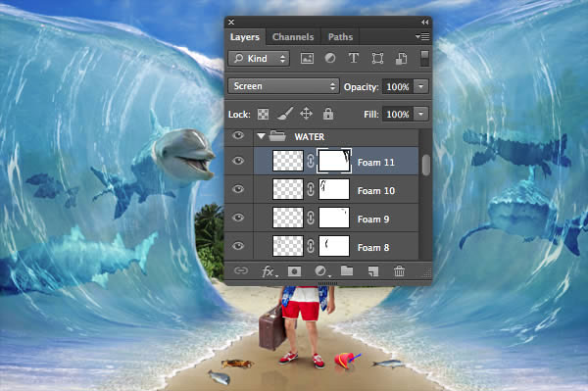Toggle visibility of Foam 8 layer

pos(238,246)
